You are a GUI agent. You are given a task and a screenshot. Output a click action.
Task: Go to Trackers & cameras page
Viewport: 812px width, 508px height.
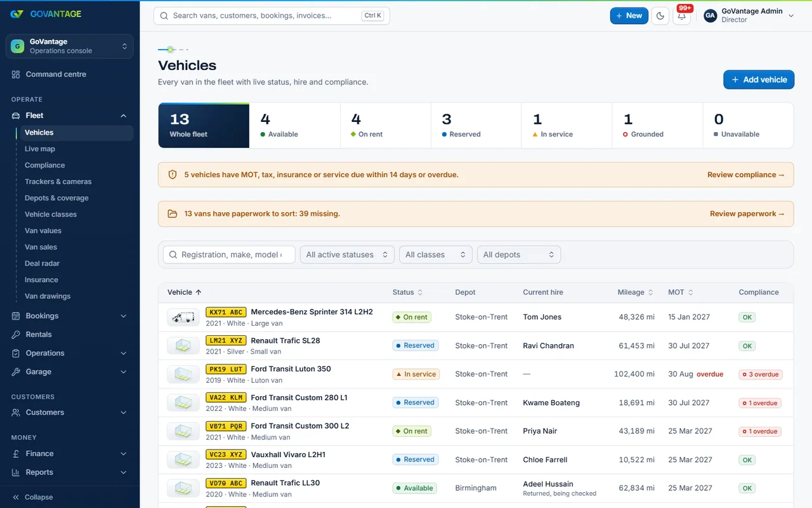[x=58, y=182]
